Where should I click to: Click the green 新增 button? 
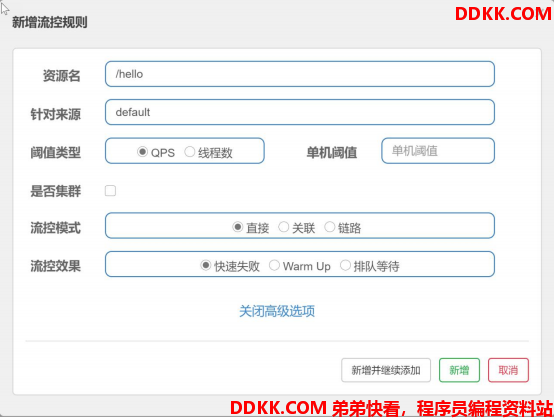click(459, 370)
